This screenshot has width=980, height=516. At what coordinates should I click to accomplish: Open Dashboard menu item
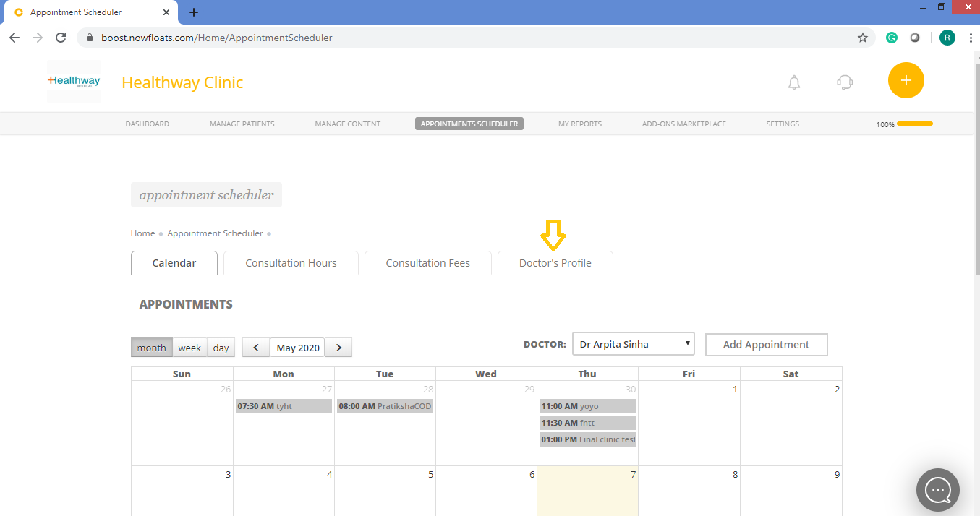(148, 124)
